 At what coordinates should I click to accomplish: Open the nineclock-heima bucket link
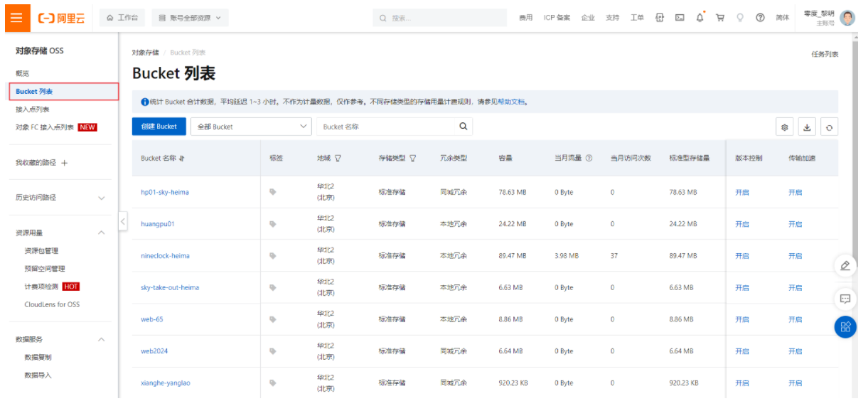click(x=165, y=256)
